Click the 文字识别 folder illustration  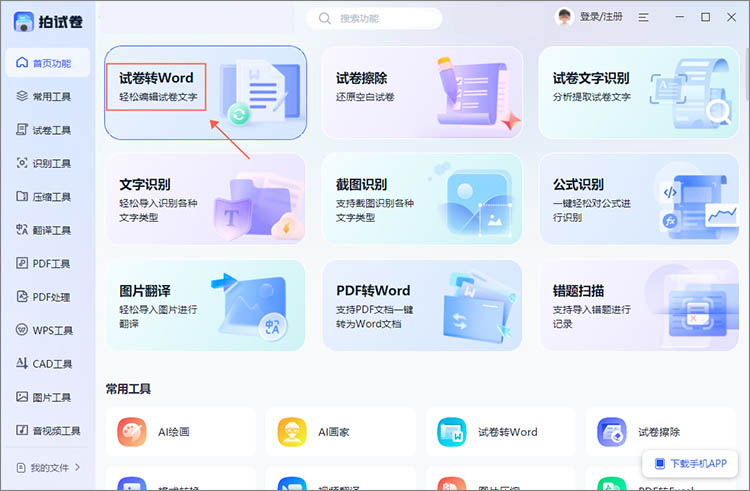pos(260,208)
